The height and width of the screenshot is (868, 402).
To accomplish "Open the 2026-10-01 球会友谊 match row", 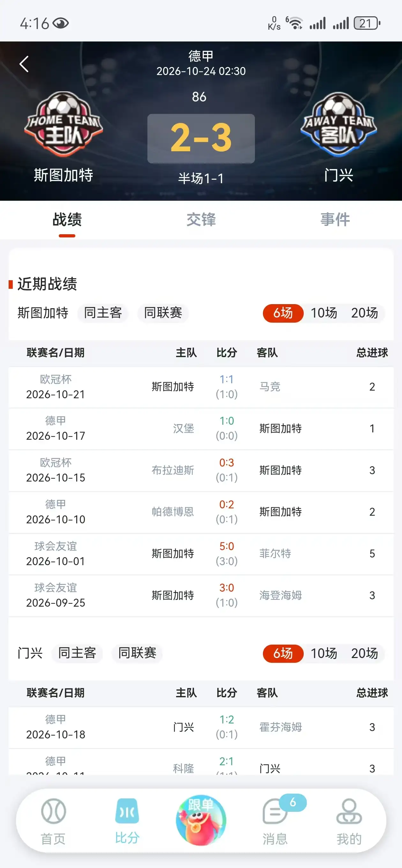I will click(x=201, y=554).
